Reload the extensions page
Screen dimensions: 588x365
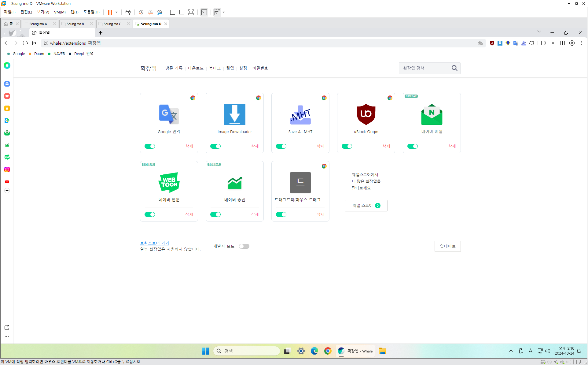click(x=25, y=43)
